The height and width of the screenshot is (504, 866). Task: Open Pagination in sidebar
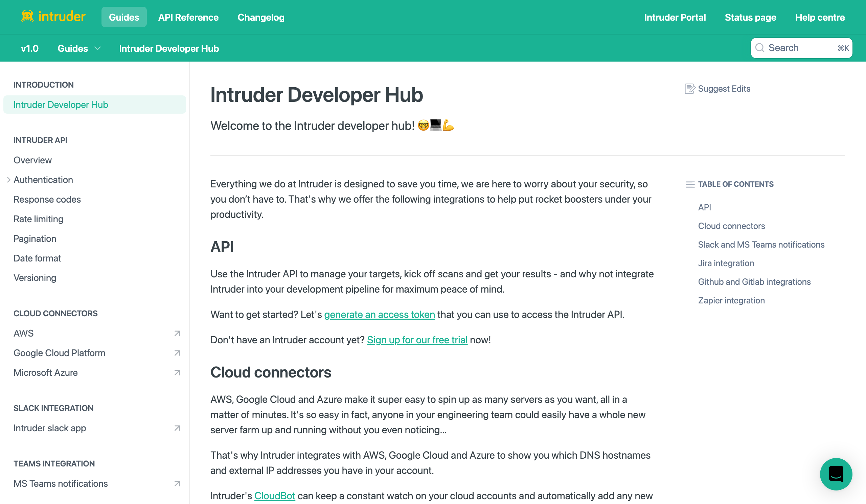[x=35, y=238]
